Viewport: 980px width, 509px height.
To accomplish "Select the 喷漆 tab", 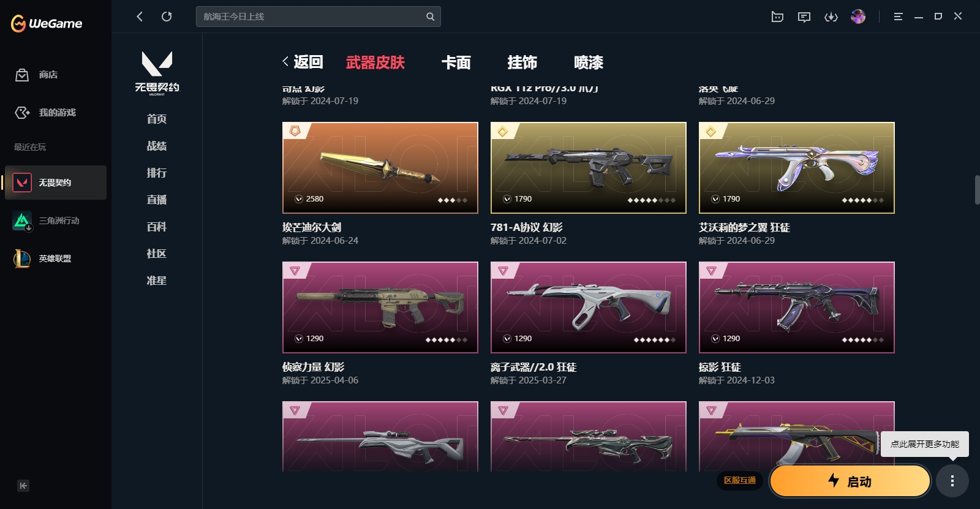I will [x=589, y=62].
